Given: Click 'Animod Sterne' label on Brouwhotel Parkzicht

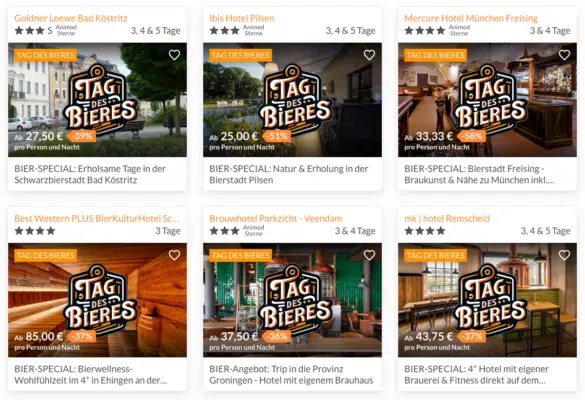Looking at the screenshot, I should pyautogui.click(x=254, y=231).
